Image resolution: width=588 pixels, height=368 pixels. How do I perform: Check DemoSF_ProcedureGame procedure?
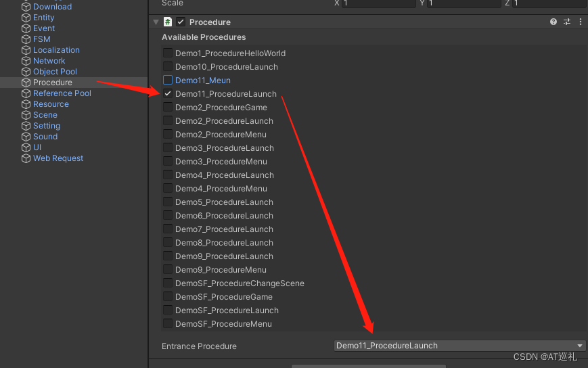pos(168,296)
